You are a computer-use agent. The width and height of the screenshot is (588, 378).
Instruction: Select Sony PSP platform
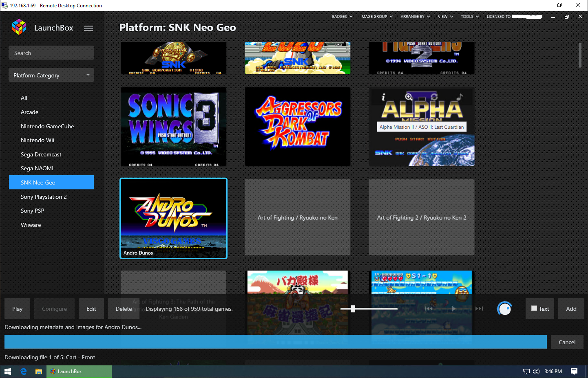pyautogui.click(x=51, y=211)
